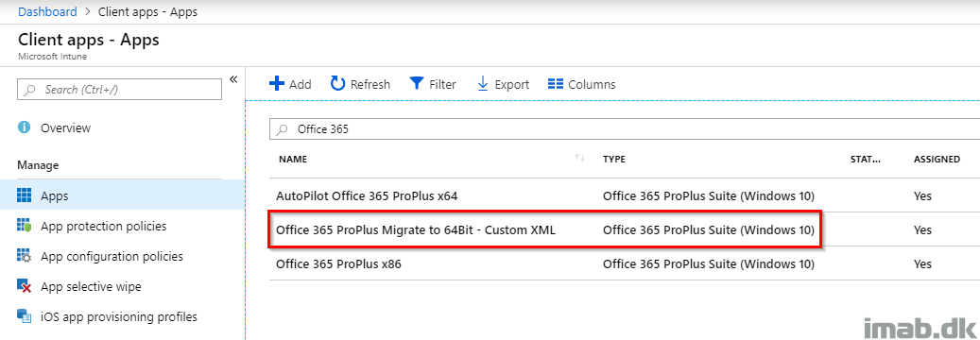Click the Add plus icon
This screenshot has height=340, width=980.
click(x=276, y=84)
